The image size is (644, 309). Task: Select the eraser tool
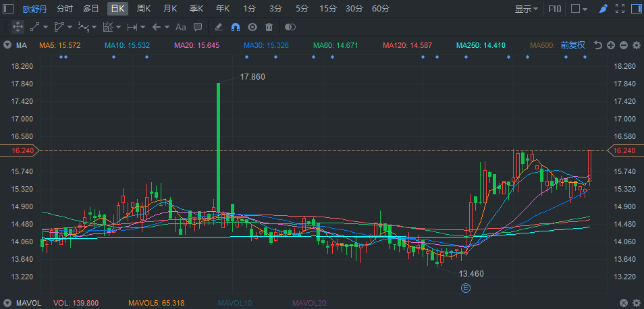click(x=219, y=27)
